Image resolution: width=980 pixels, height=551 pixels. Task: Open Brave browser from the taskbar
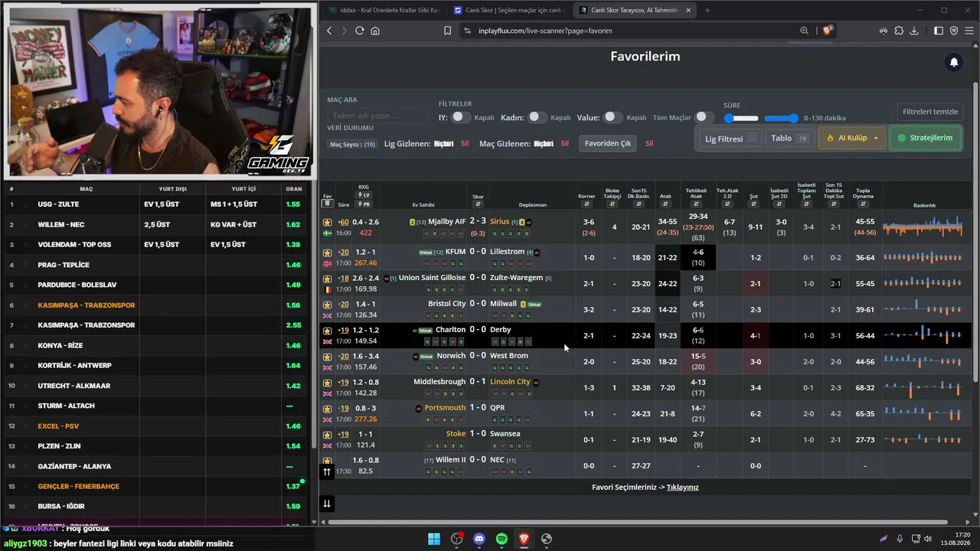coord(524,539)
